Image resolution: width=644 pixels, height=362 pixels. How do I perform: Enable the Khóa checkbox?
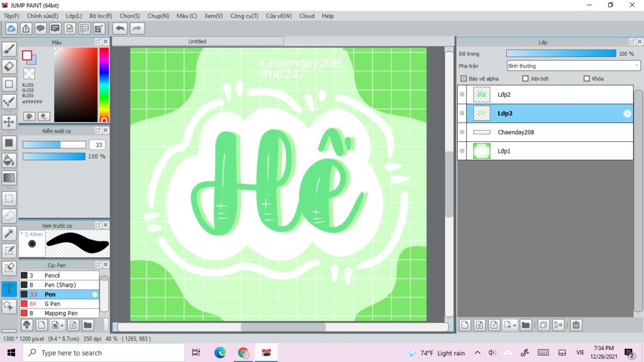(587, 79)
